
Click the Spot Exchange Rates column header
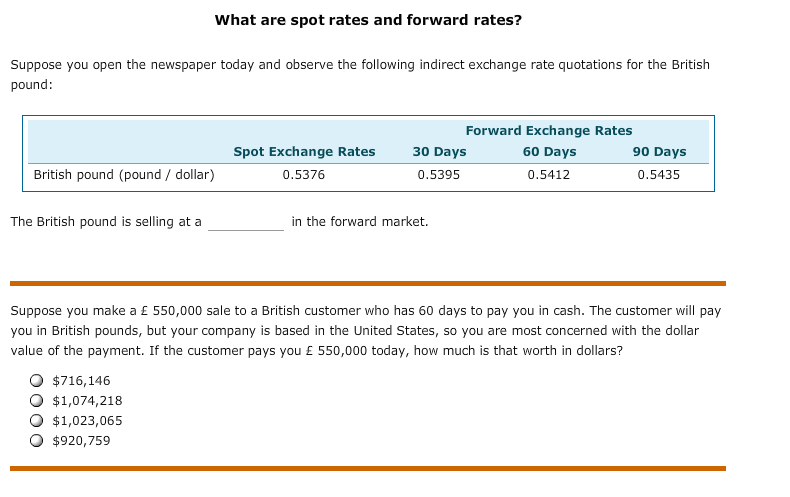pos(304,152)
